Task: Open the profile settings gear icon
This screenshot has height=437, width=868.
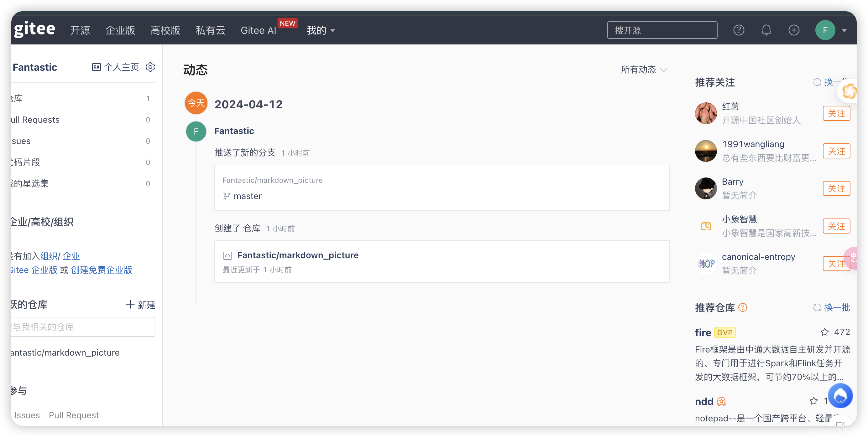Action: click(x=150, y=67)
